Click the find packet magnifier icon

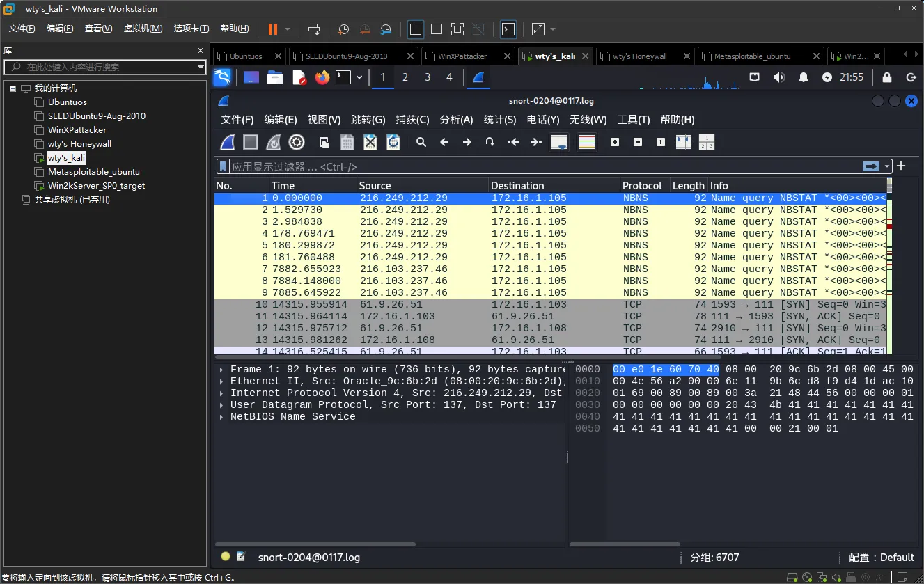(x=421, y=143)
